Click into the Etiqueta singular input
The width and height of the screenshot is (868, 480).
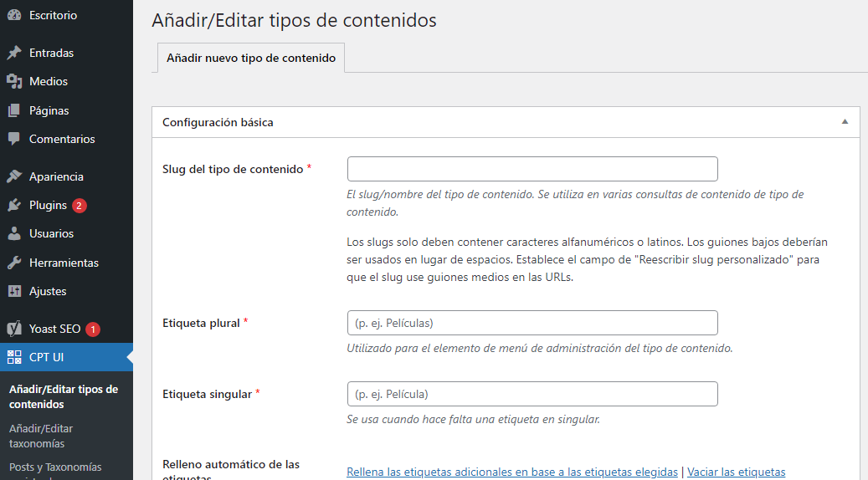pos(532,395)
